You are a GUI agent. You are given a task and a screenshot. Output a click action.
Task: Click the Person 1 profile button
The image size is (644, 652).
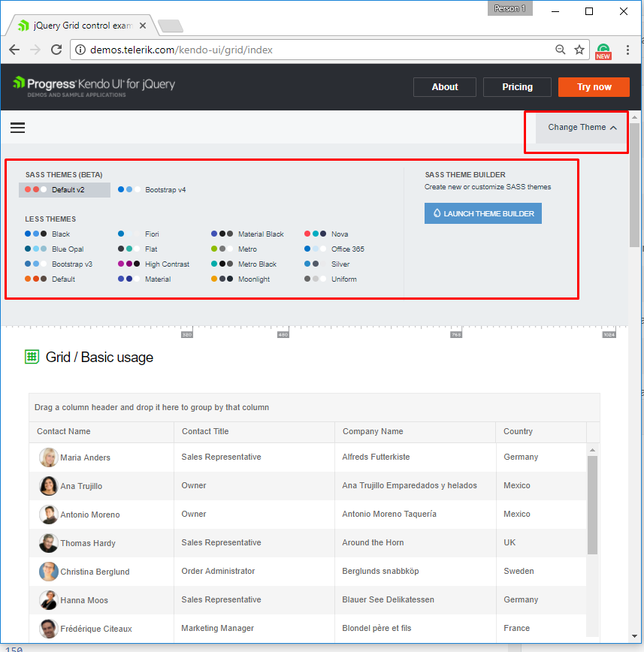point(510,8)
